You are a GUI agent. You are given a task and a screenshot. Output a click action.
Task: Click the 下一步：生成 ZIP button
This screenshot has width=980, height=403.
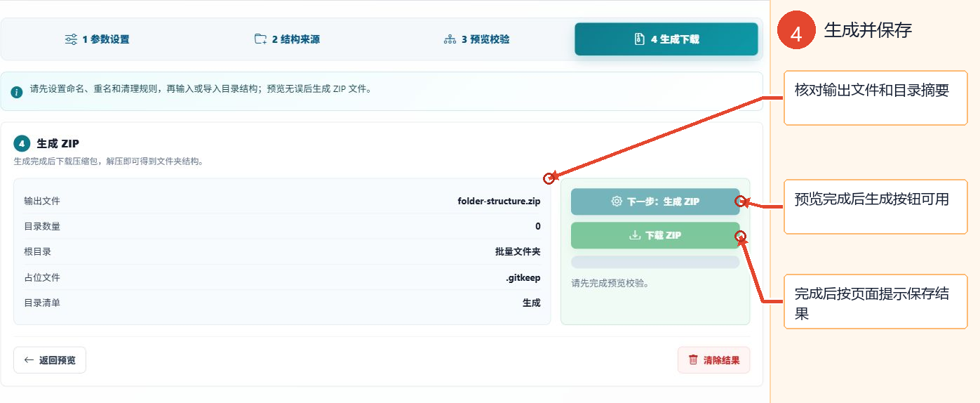655,201
